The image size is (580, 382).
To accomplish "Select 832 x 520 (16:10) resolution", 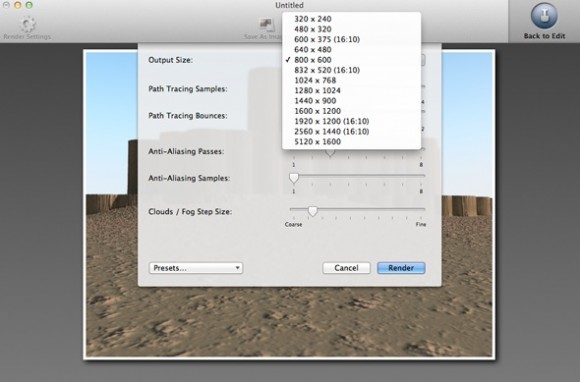I will coord(351,70).
